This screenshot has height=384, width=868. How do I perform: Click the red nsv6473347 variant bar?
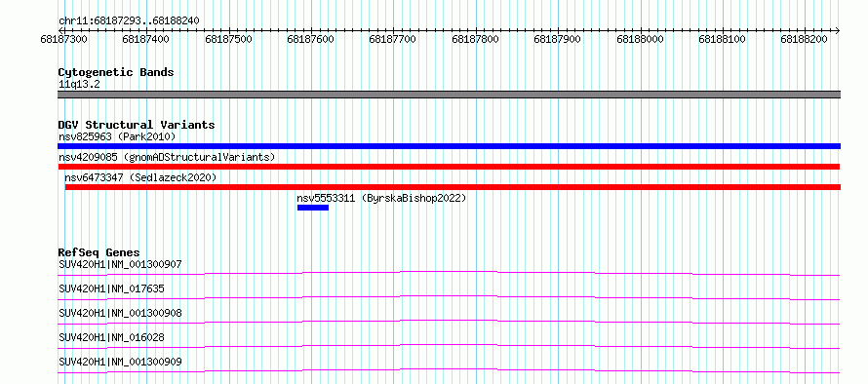click(x=453, y=187)
